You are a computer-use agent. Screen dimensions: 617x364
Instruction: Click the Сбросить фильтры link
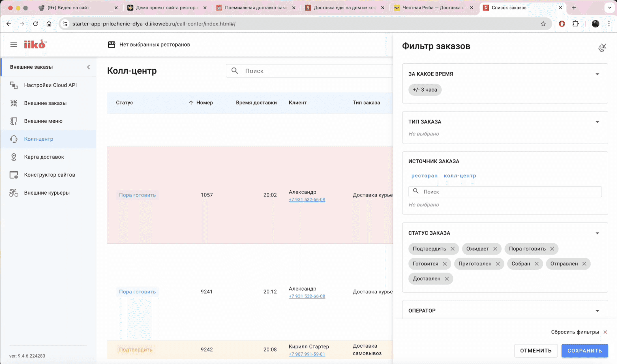tap(575, 332)
